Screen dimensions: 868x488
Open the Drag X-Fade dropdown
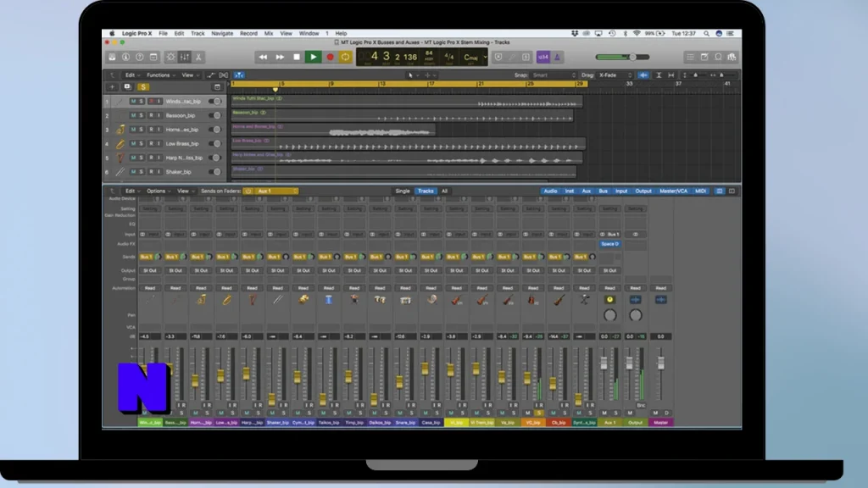(x=615, y=75)
